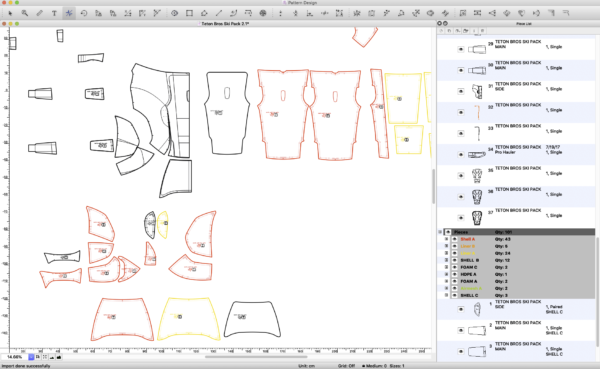
Task: Select the Text tool in toolbar
Action: coord(54,13)
